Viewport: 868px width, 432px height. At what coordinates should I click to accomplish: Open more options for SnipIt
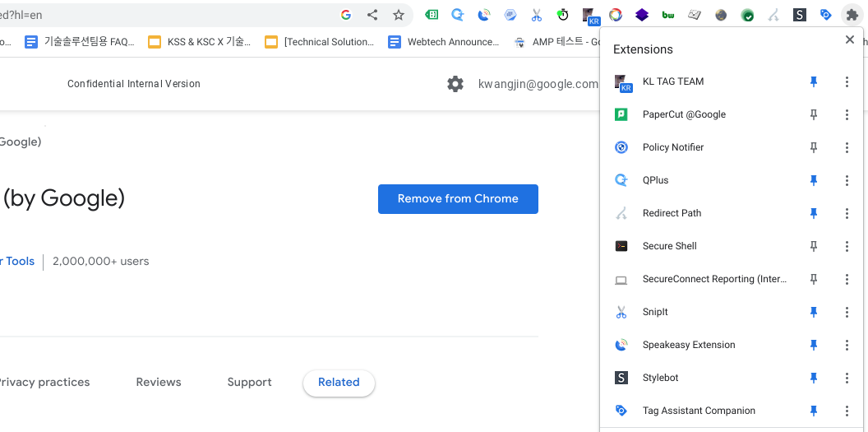[x=847, y=313]
